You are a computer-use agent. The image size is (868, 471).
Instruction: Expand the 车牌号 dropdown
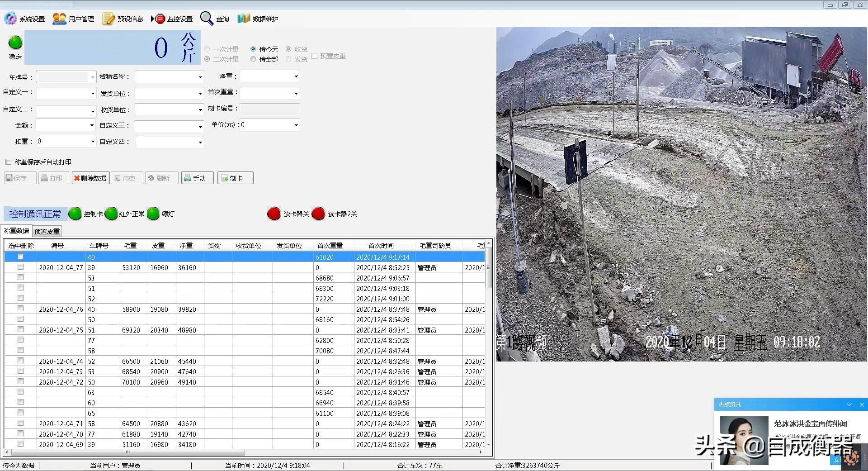pos(93,77)
